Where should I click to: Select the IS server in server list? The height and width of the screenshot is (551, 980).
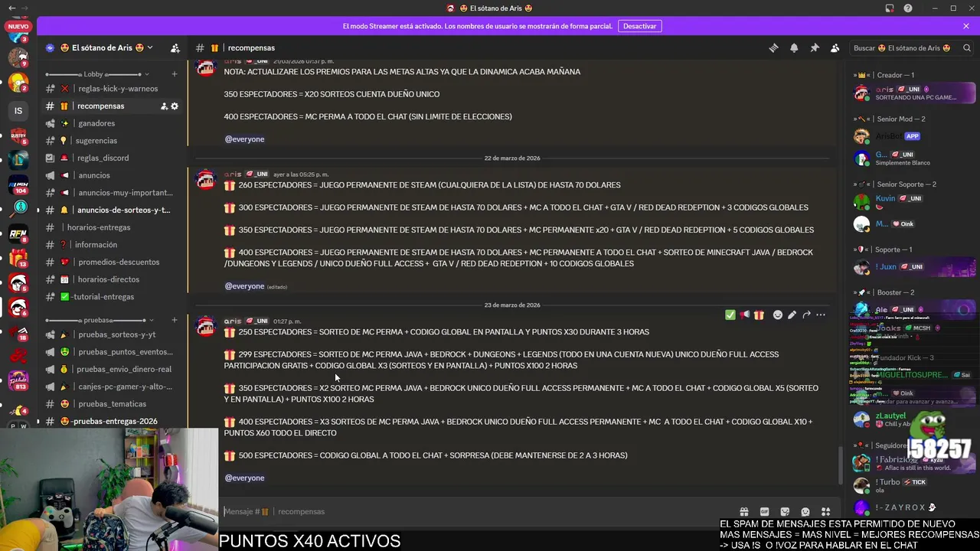[18, 111]
